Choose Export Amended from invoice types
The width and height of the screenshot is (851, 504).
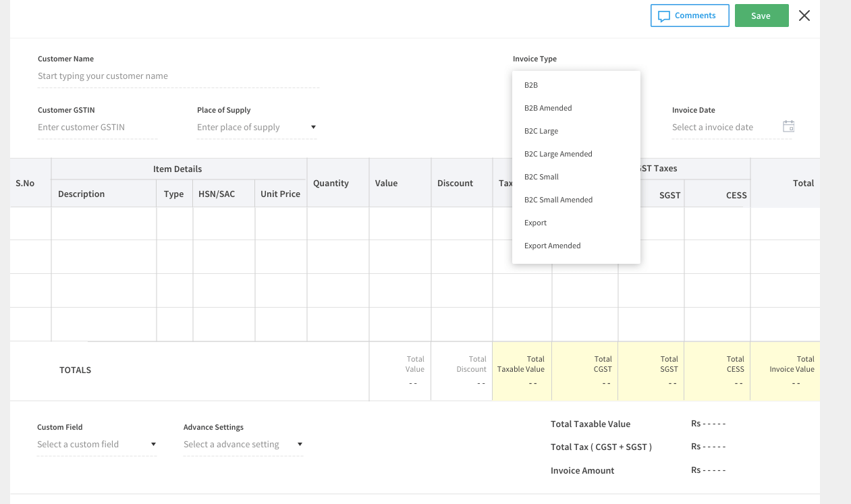[x=553, y=245]
